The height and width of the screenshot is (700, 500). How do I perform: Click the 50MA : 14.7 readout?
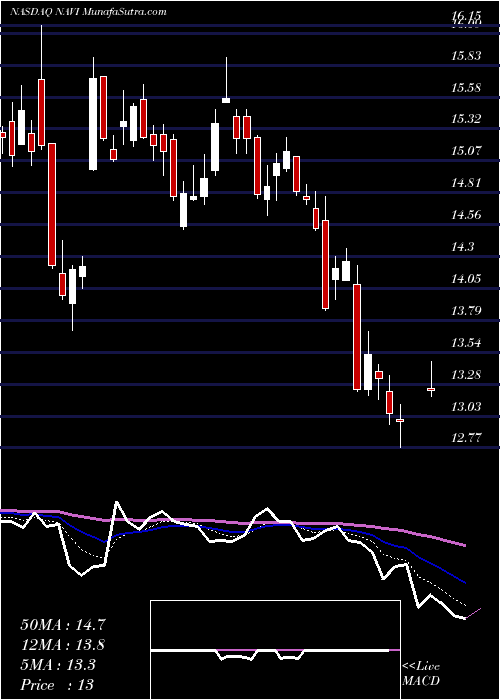[62, 625]
